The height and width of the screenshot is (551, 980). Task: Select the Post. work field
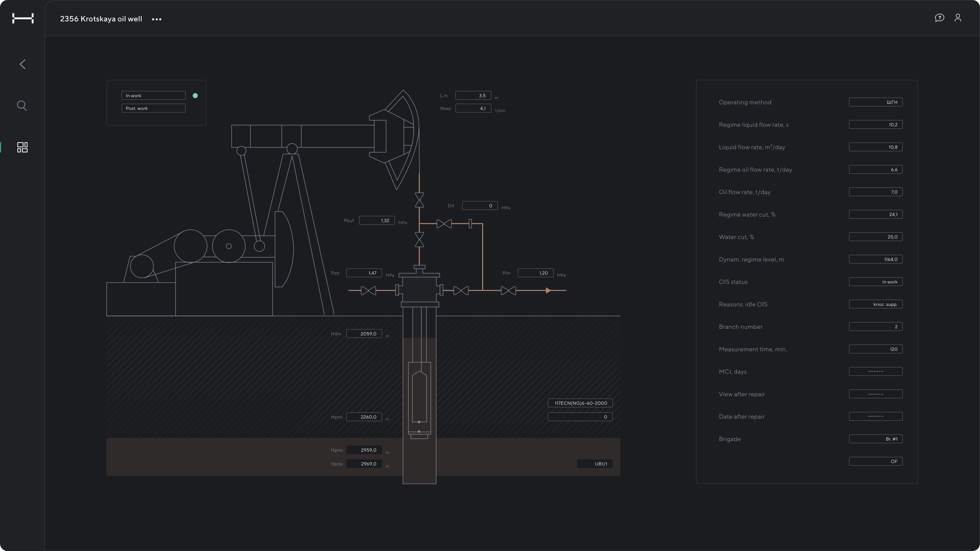(153, 108)
